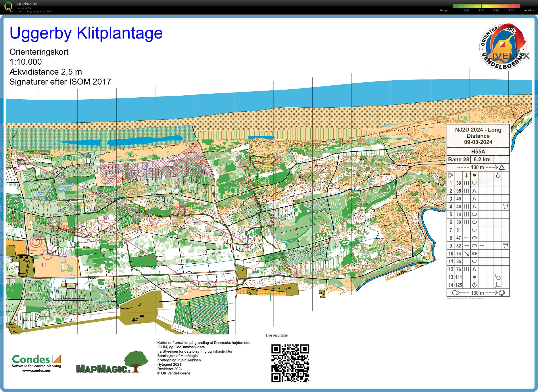Click the drink cup icon in row 9
This screenshot has width=538, height=392.
tap(505, 246)
